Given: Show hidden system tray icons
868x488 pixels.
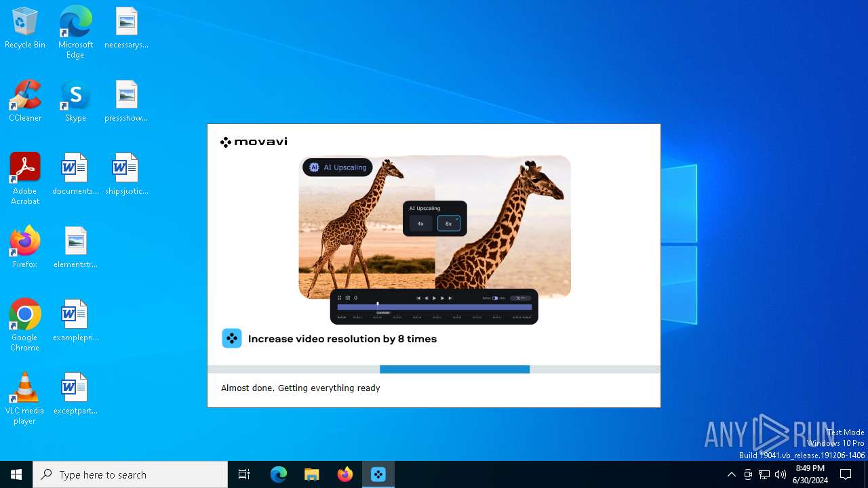Looking at the screenshot, I should [731, 474].
